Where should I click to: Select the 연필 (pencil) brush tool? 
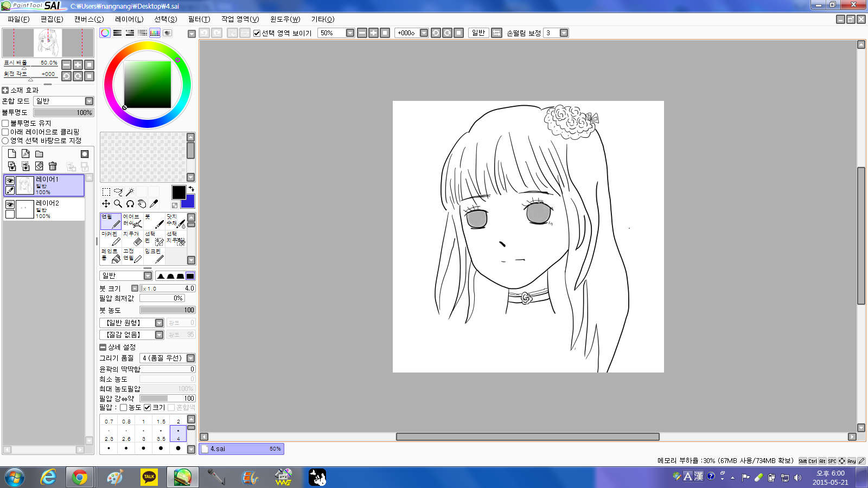pyautogui.click(x=111, y=221)
